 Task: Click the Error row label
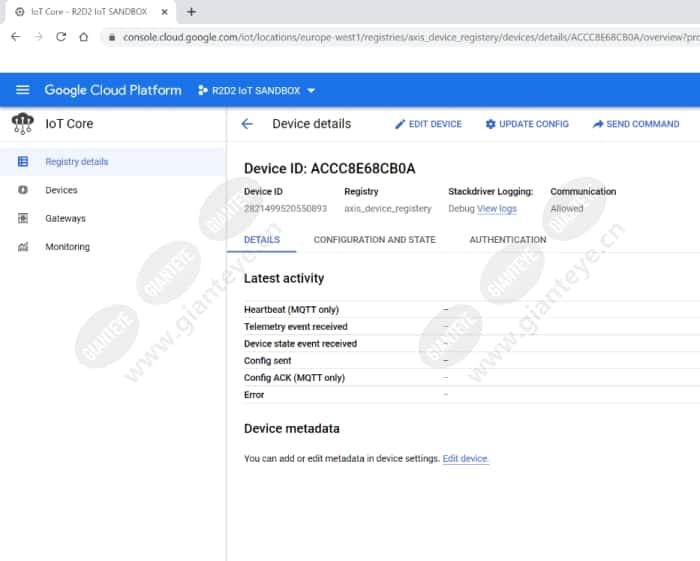click(x=254, y=395)
